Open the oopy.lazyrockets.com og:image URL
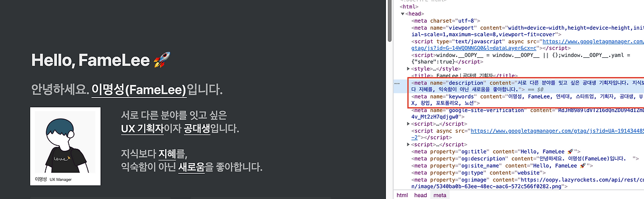644x199 pixels. [528, 182]
